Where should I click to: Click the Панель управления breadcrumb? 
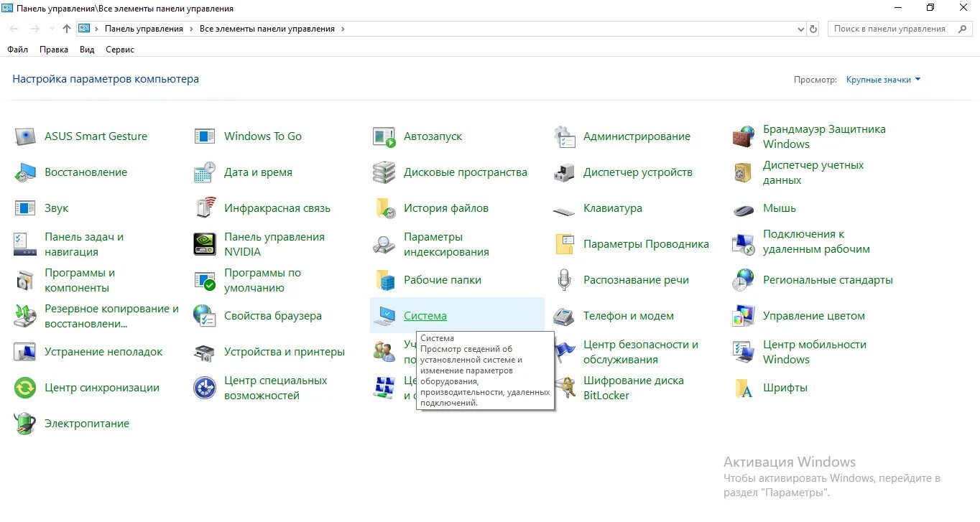144,29
